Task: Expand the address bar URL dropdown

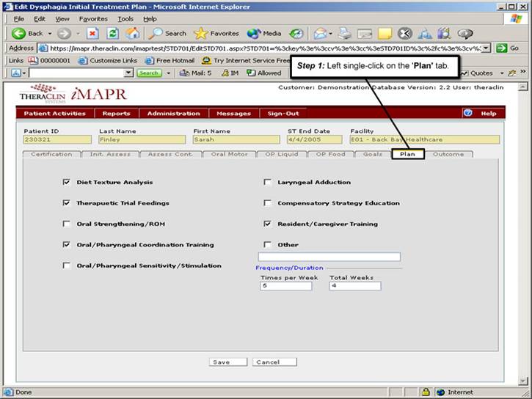Action: tap(486, 48)
